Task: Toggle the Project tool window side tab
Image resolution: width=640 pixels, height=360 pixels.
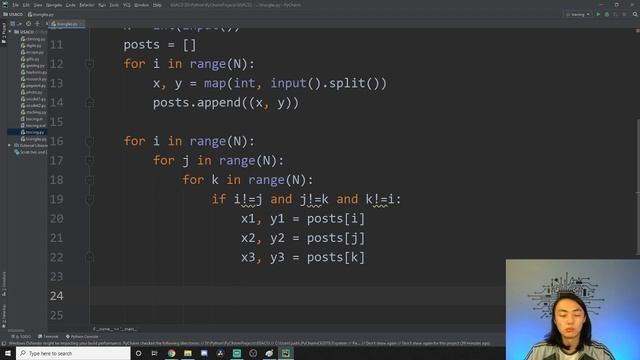Action: [x=4, y=34]
